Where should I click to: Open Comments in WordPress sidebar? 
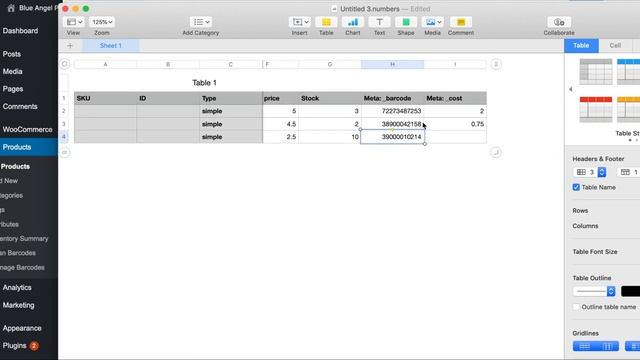tap(20, 107)
